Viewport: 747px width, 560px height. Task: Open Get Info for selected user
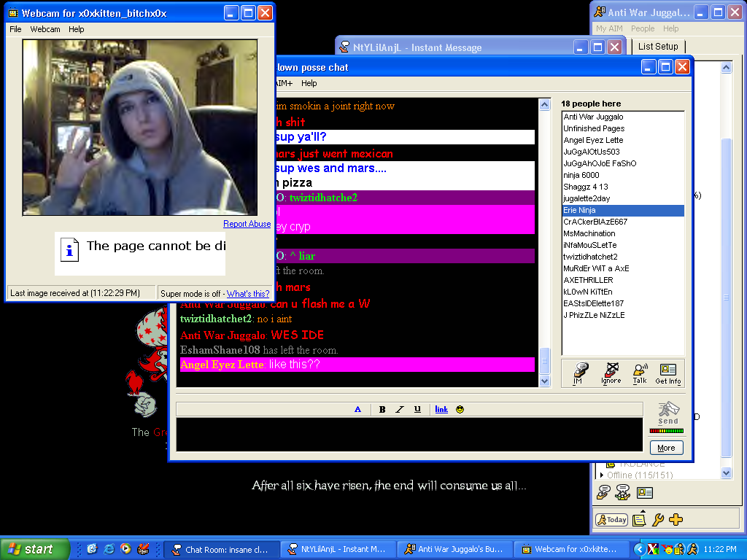[x=667, y=373]
